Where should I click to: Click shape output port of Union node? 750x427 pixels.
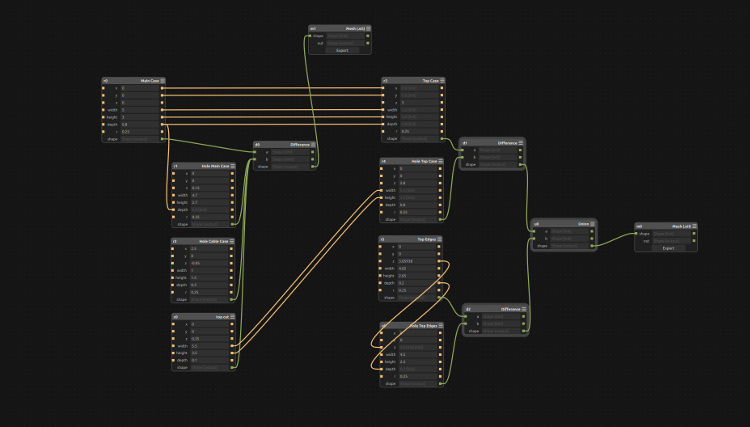592,246
